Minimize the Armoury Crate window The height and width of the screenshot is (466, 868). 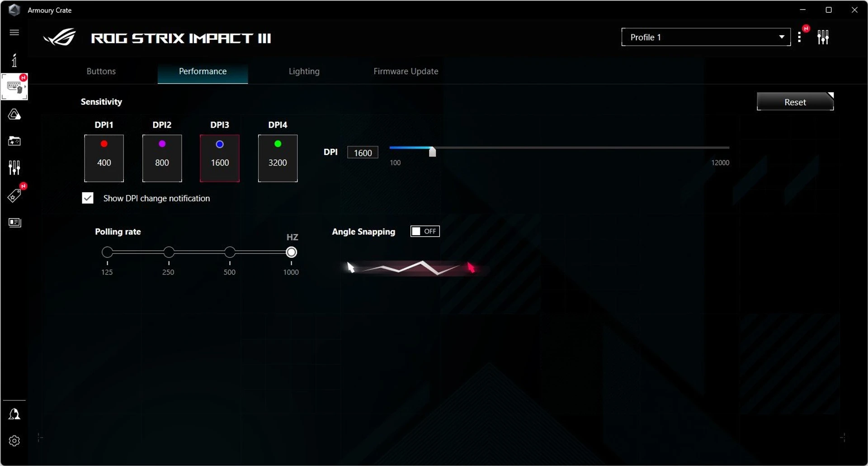tap(803, 10)
